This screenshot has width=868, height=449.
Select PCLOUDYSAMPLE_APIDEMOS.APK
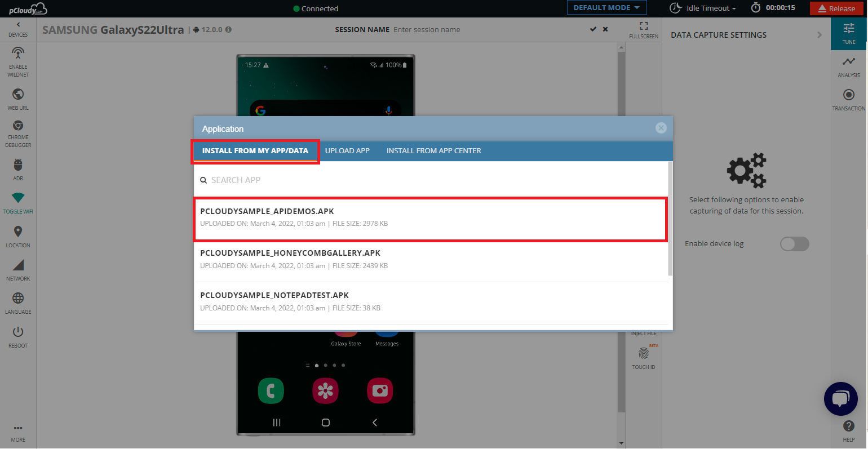tap(431, 219)
